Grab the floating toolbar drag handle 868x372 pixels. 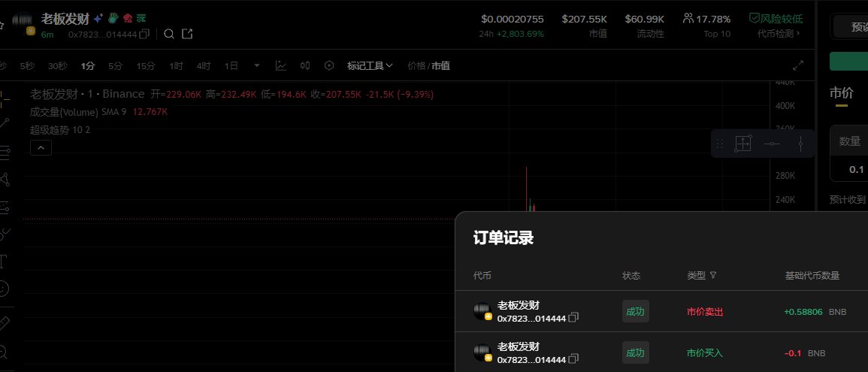pos(720,144)
